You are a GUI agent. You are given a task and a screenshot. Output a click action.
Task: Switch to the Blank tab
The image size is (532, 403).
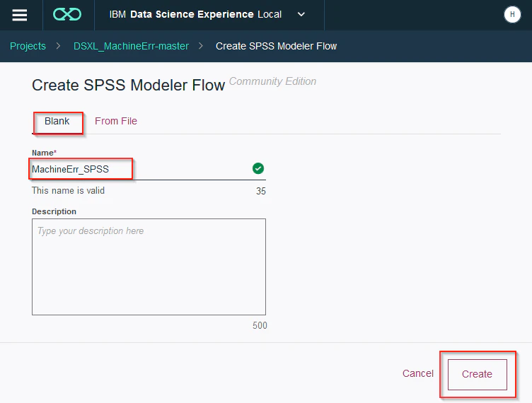(x=57, y=121)
